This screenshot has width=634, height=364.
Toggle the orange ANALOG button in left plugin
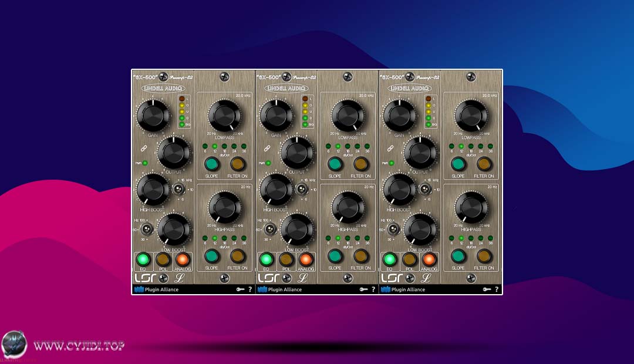pyautogui.click(x=183, y=259)
